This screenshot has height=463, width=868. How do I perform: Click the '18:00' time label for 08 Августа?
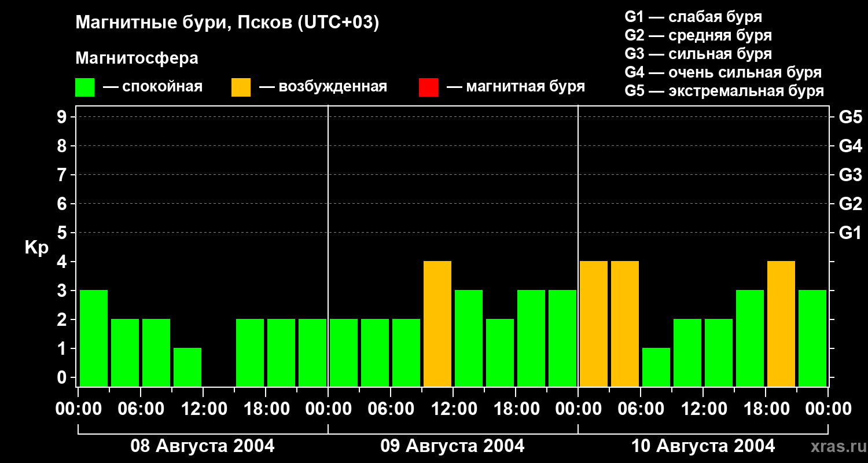tap(266, 409)
